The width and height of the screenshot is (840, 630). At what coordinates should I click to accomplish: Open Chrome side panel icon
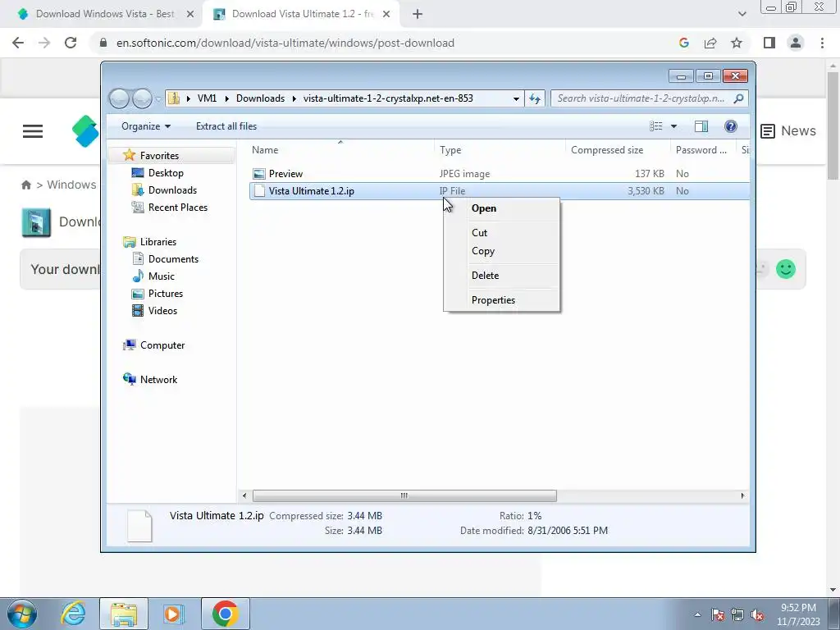(x=769, y=43)
